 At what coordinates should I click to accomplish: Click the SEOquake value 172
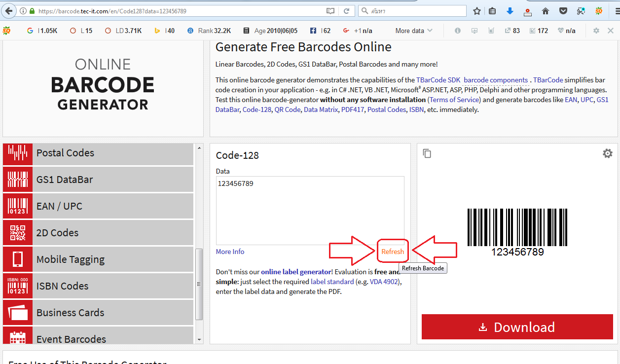click(539, 31)
